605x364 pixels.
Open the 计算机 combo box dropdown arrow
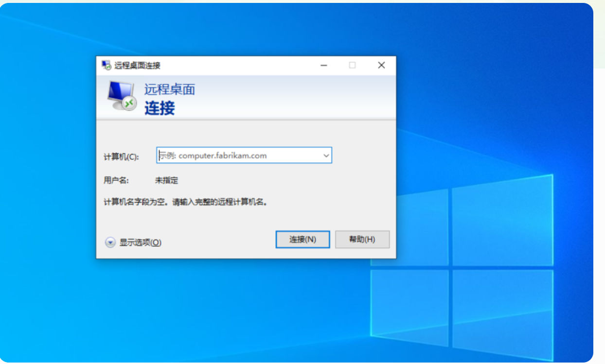tap(326, 156)
